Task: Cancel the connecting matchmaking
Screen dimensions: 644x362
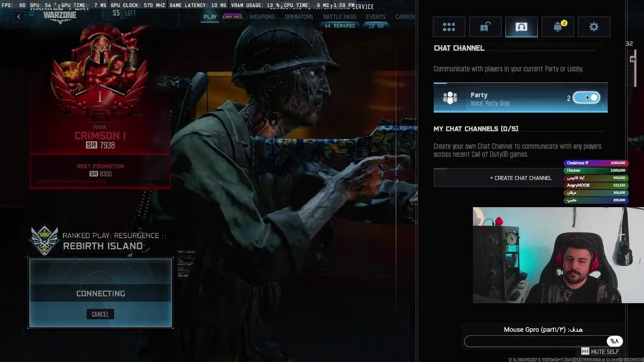Action: click(x=100, y=314)
